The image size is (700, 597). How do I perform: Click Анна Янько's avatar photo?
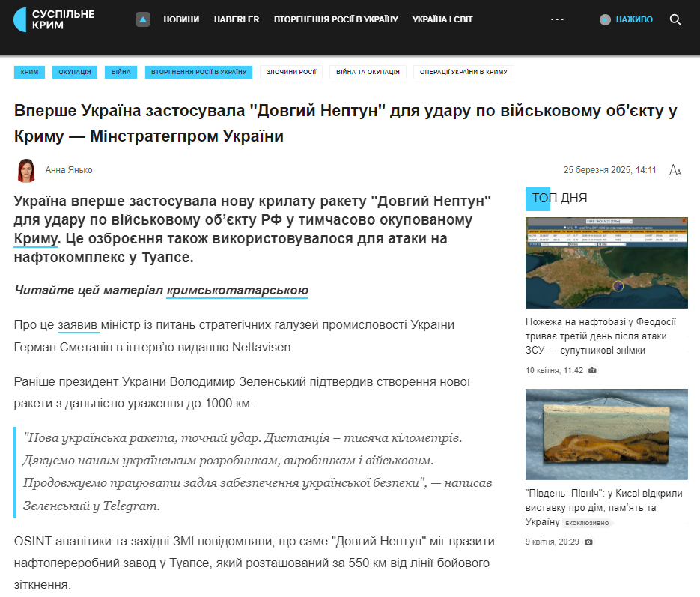point(26,170)
